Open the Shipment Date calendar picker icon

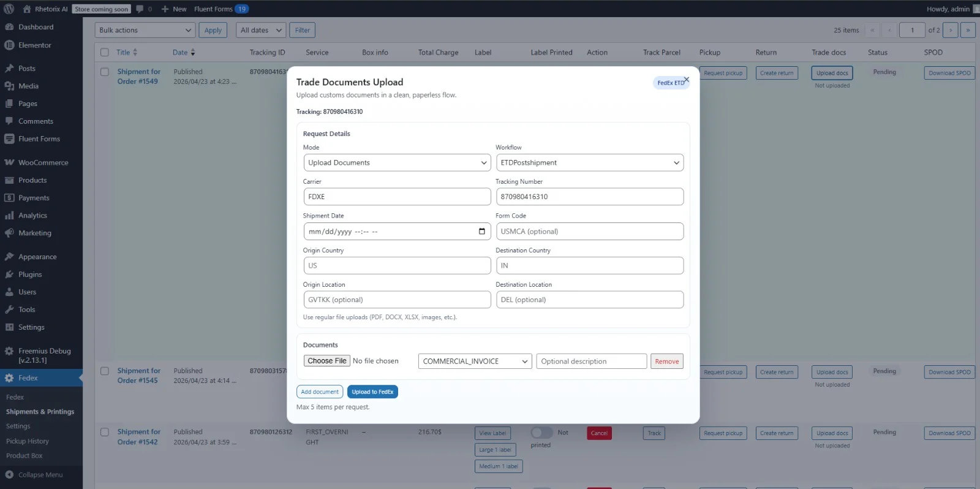(481, 231)
